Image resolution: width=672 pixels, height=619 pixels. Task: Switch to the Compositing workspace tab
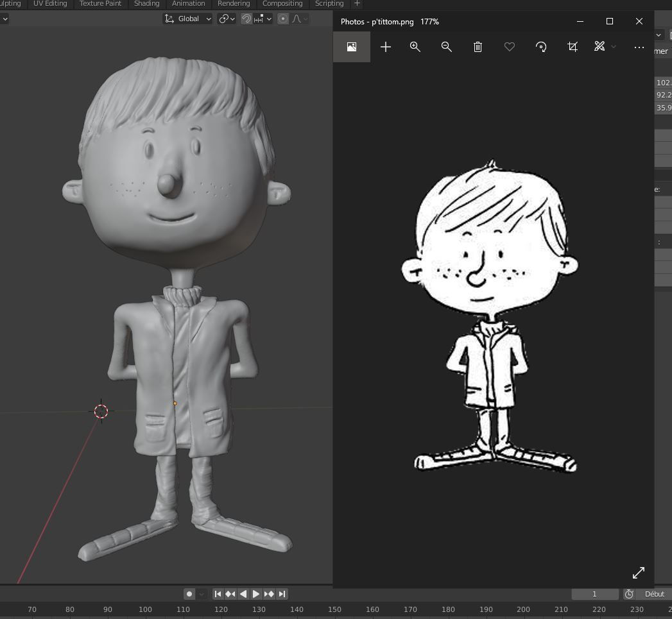282,4
